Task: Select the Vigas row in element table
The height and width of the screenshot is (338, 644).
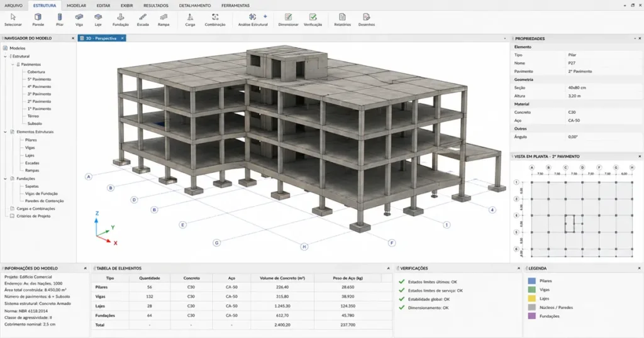Action: click(x=242, y=296)
